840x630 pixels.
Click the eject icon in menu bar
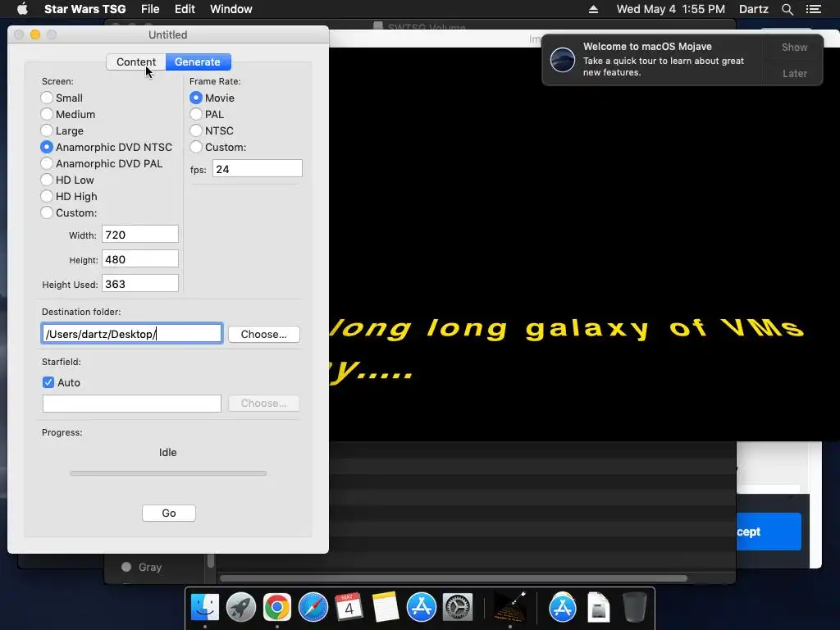pos(593,9)
